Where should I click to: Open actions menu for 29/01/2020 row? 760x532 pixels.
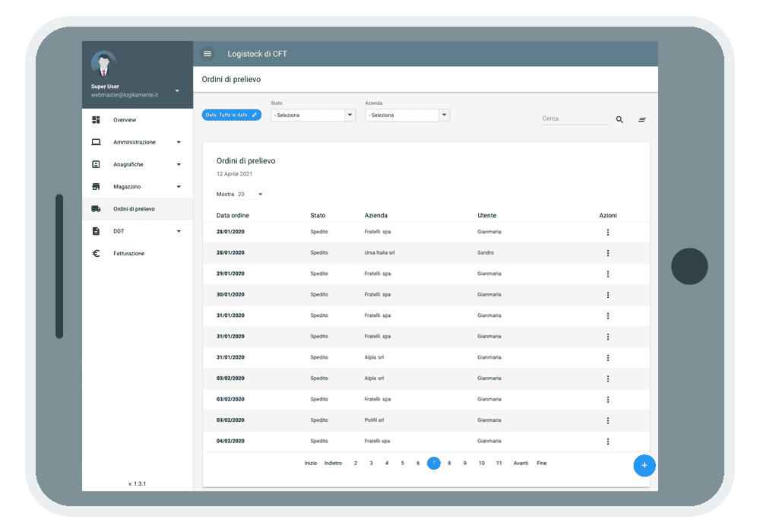coord(608,274)
